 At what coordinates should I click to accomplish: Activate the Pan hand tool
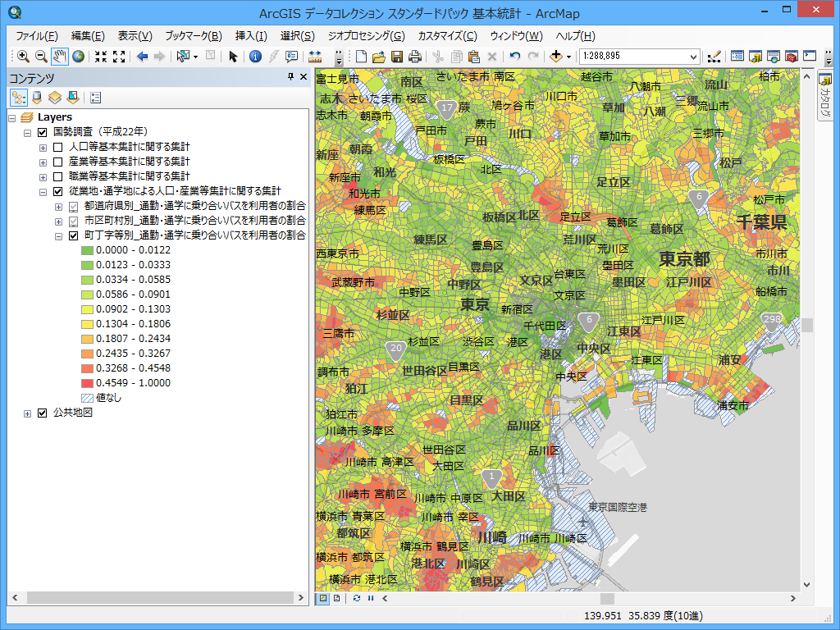60,57
